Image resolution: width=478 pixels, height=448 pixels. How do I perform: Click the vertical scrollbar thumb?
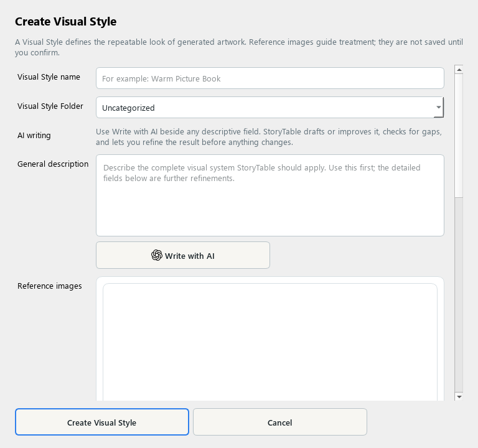coord(459,136)
